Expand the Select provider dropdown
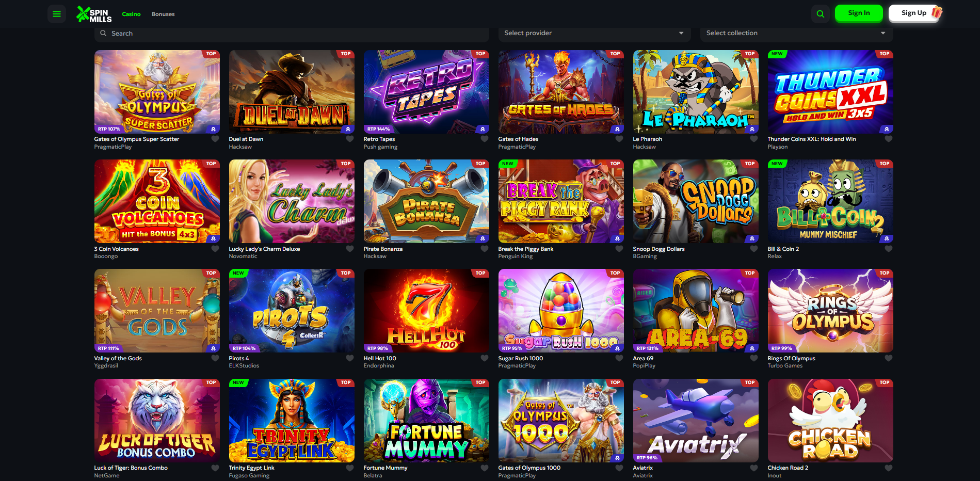Viewport: 980px width, 481px height. pos(594,33)
